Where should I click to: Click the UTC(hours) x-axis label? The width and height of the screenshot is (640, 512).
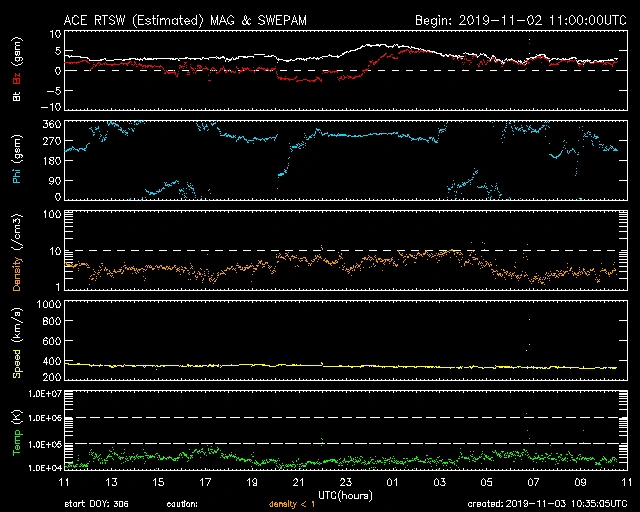click(344, 494)
